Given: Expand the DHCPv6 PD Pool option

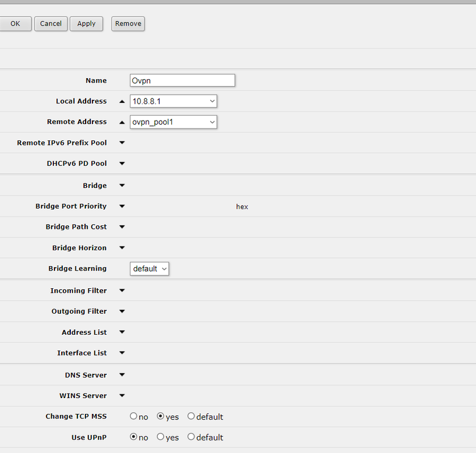Looking at the screenshot, I should coord(122,164).
